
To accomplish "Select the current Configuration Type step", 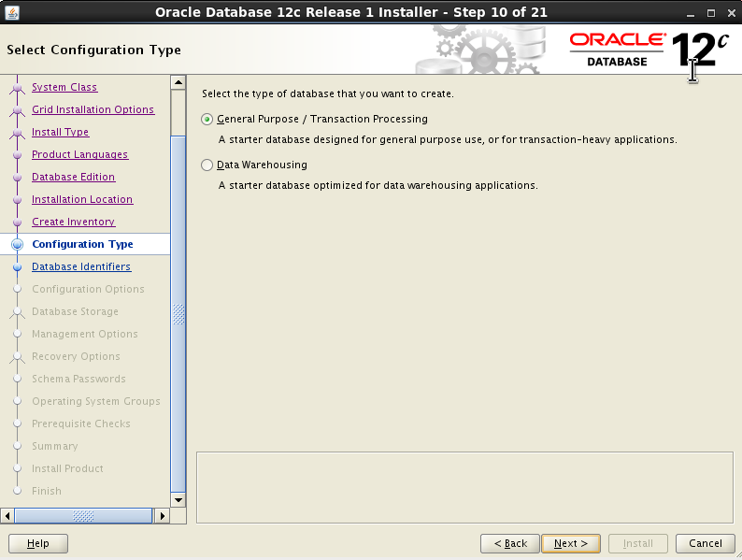I will (82, 244).
